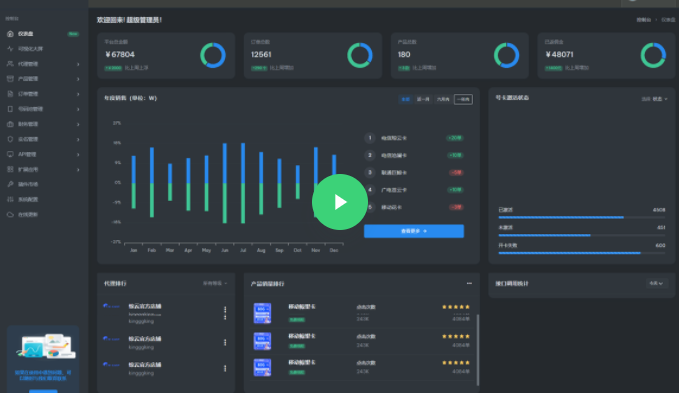Image resolution: width=679 pixels, height=393 pixels.
Task: Click second product thumbnail in 产品销量排行
Action: (x=262, y=341)
